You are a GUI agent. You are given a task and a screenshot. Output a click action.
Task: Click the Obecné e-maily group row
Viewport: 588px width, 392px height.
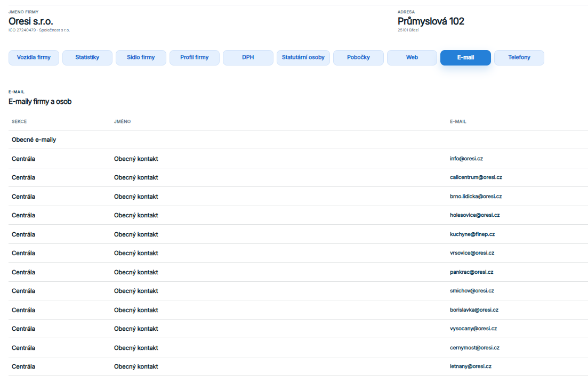[298, 140]
